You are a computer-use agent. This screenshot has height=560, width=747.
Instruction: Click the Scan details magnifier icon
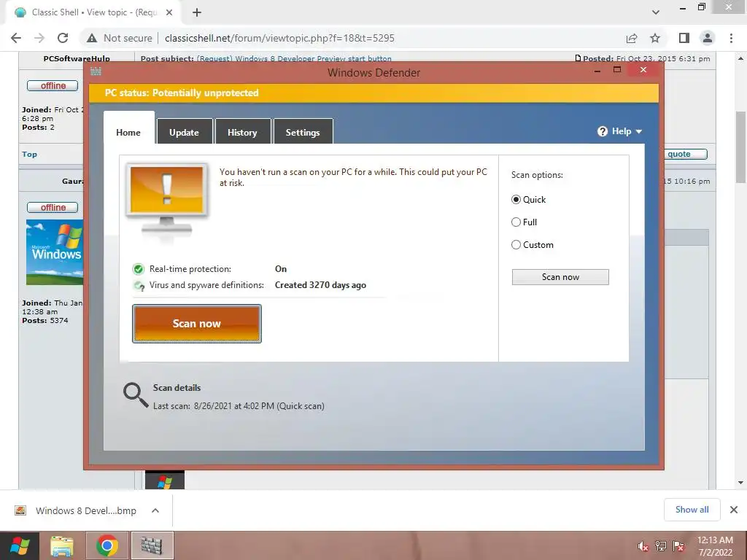point(136,395)
